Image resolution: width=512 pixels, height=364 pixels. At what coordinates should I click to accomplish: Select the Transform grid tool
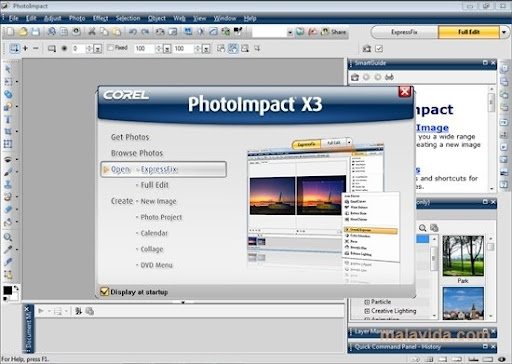[8, 144]
